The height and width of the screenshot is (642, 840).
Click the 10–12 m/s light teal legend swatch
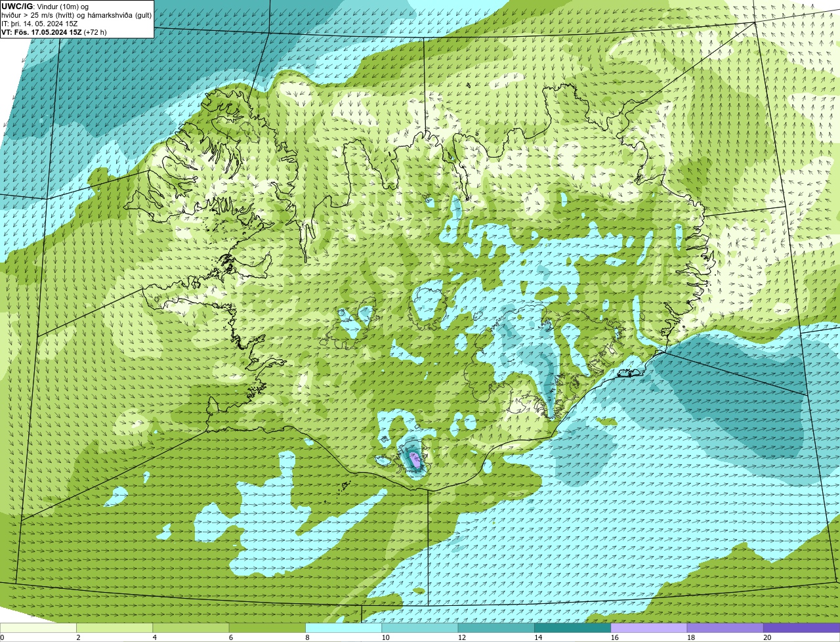[420, 628]
